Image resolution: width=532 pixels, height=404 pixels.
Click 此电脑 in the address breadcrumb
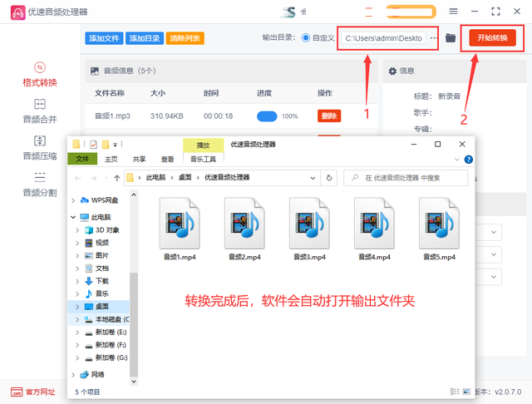coord(155,177)
